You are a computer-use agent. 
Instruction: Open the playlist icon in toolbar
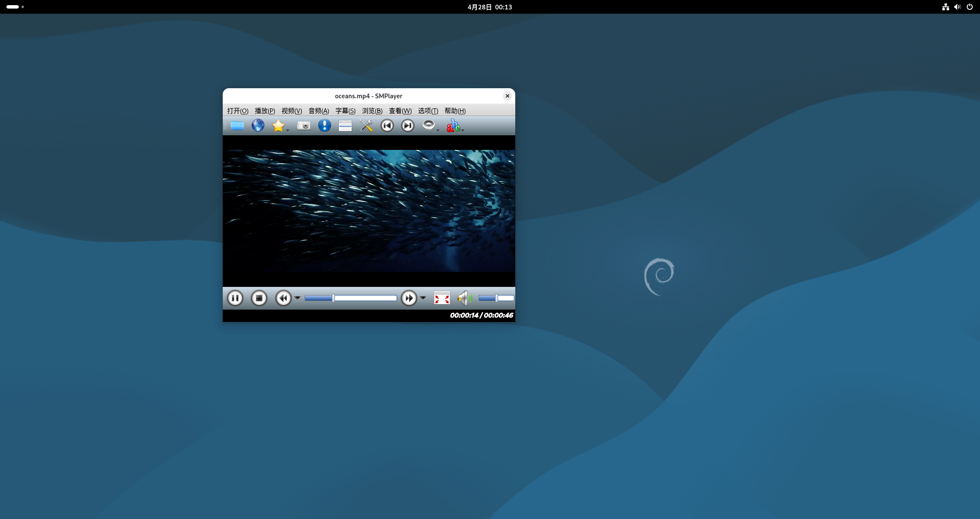tap(345, 125)
